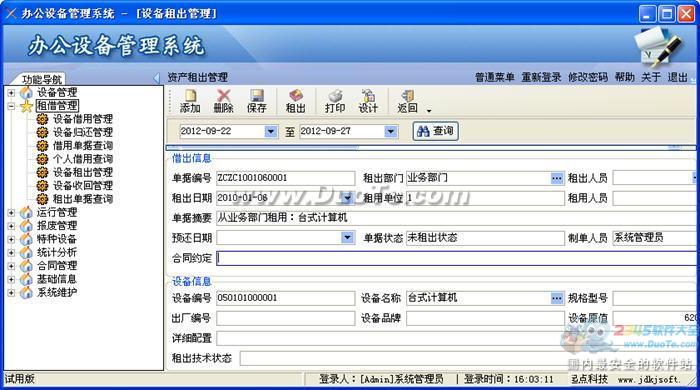Expand the 基础信息 tree node
Screen dimensions: 700x390
click(x=11, y=279)
